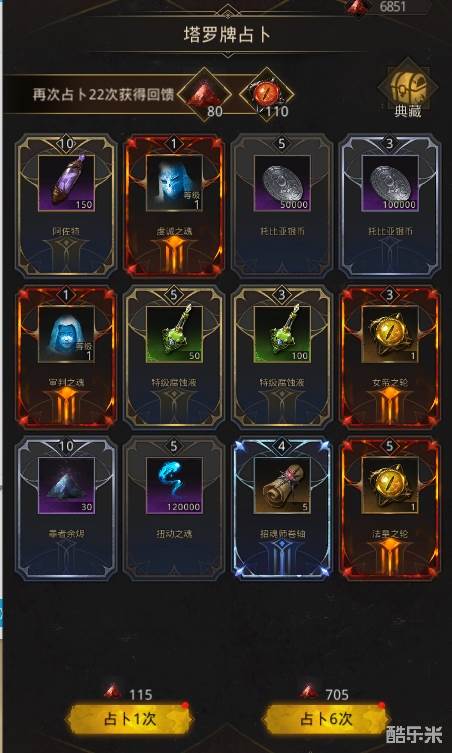
Task: Select the golden wheel card numbered 5
Action: pyautogui.click(x=390, y=509)
